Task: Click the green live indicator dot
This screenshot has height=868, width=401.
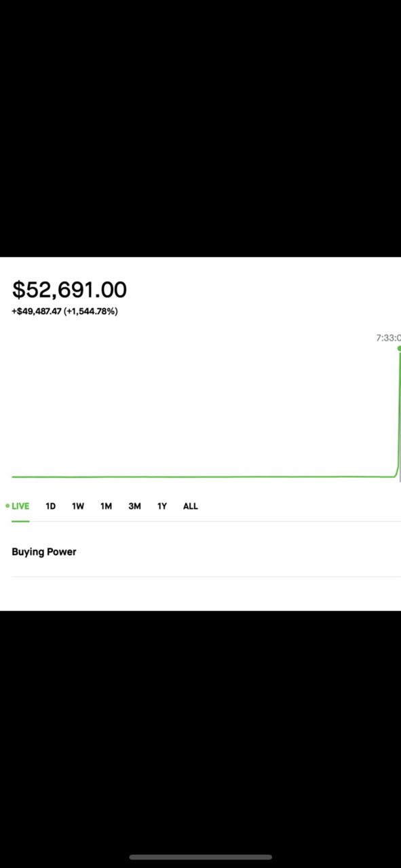Action: pyautogui.click(x=7, y=506)
